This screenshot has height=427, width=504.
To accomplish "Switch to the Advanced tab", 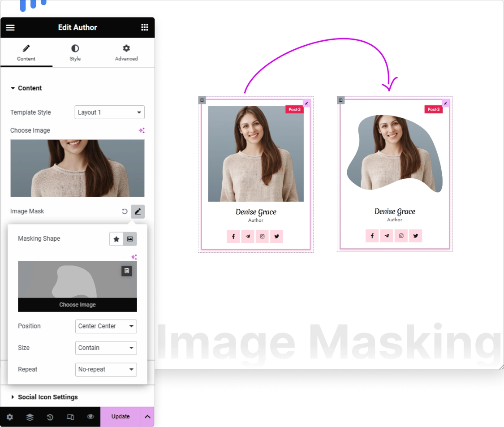I will pyautogui.click(x=126, y=53).
